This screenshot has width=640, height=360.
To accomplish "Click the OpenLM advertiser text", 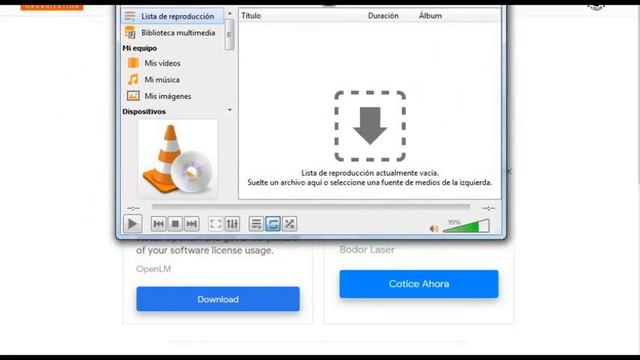I will coord(153,269).
